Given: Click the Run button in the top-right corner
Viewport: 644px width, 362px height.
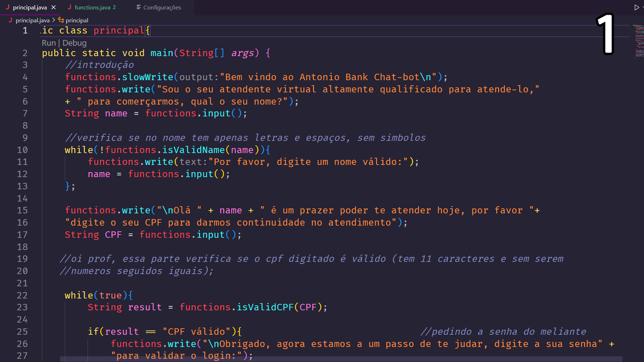Looking at the screenshot, I should point(636,7).
